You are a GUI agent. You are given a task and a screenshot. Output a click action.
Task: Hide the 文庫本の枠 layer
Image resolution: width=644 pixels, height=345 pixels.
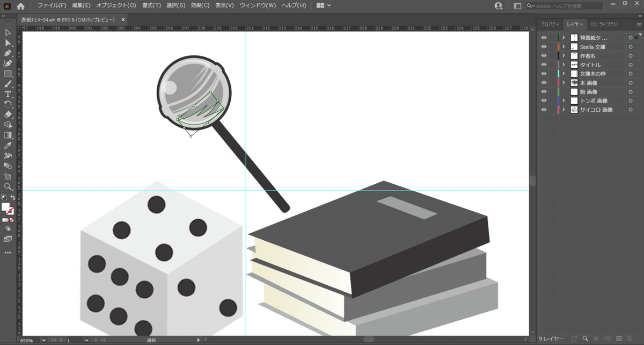click(544, 74)
